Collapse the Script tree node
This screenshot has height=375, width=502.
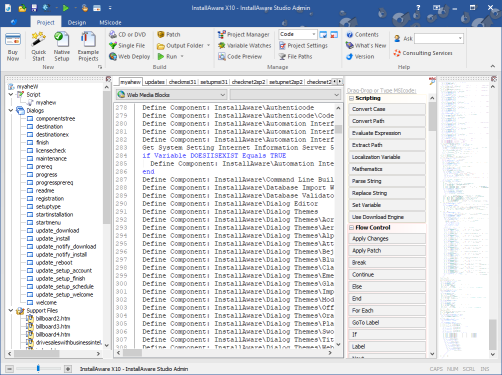coord(11,94)
